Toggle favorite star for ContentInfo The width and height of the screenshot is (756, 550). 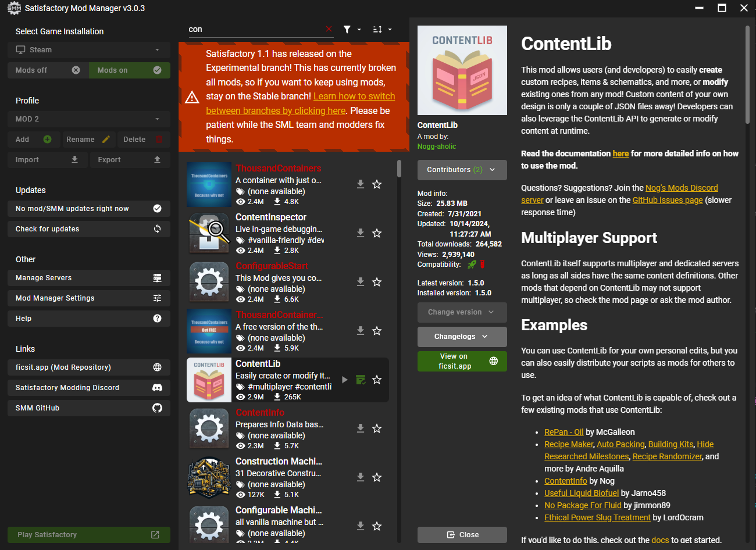click(377, 428)
